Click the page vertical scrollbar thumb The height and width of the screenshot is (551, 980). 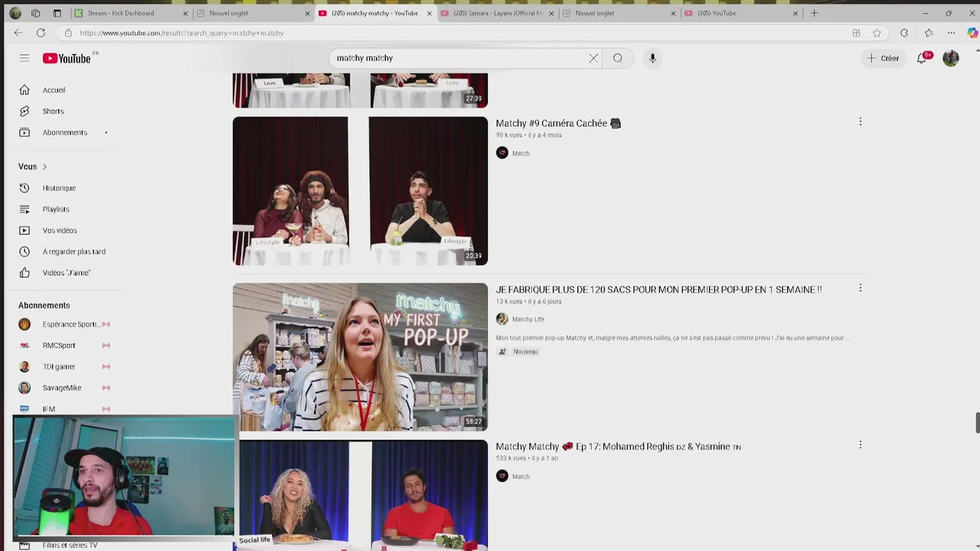[x=977, y=422]
